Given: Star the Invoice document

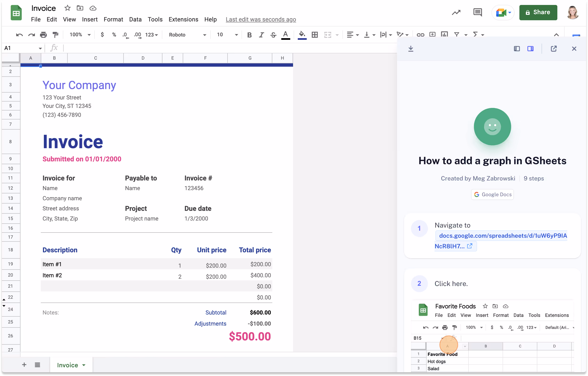Looking at the screenshot, I should click(67, 8).
